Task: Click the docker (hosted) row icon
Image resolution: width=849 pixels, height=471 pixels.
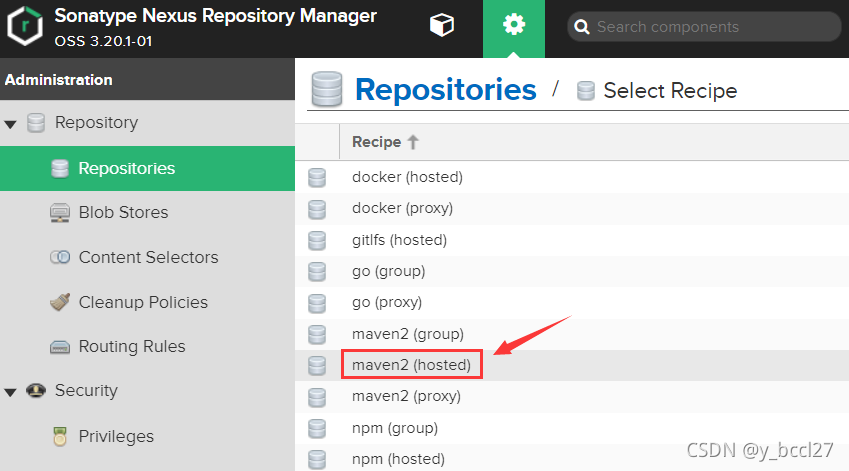Action: click(317, 178)
